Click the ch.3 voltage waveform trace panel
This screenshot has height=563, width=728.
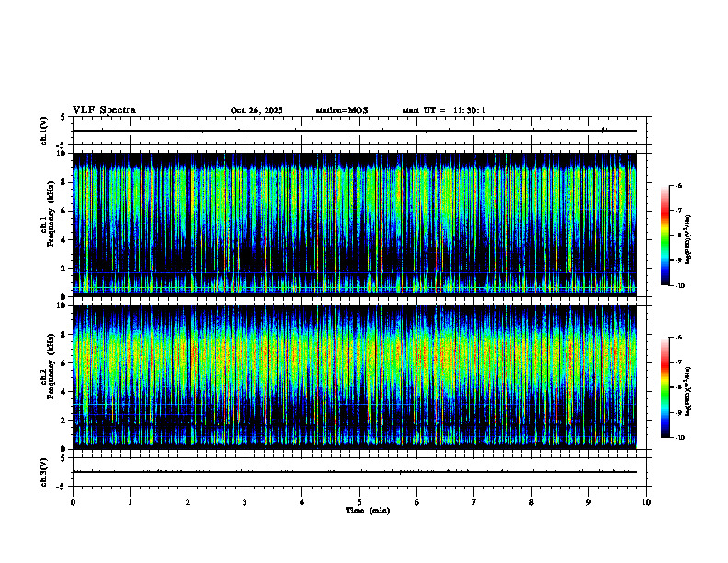(x=359, y=472)
